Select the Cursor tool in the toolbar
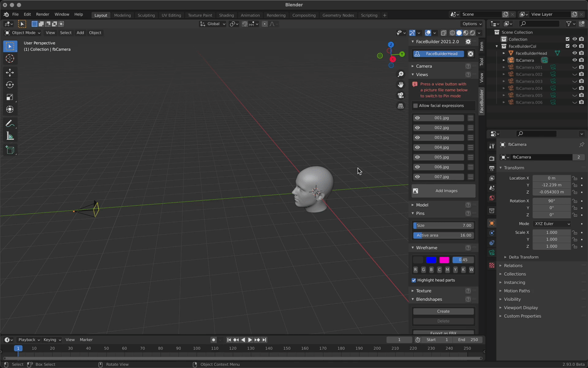 [x=10, y=58]
